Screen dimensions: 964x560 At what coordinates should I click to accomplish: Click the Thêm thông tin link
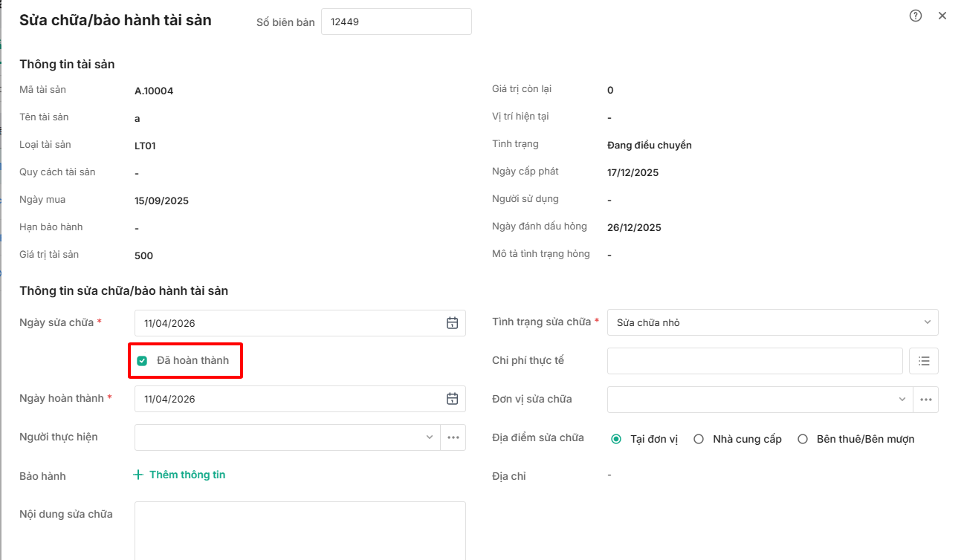click(187, 475)
